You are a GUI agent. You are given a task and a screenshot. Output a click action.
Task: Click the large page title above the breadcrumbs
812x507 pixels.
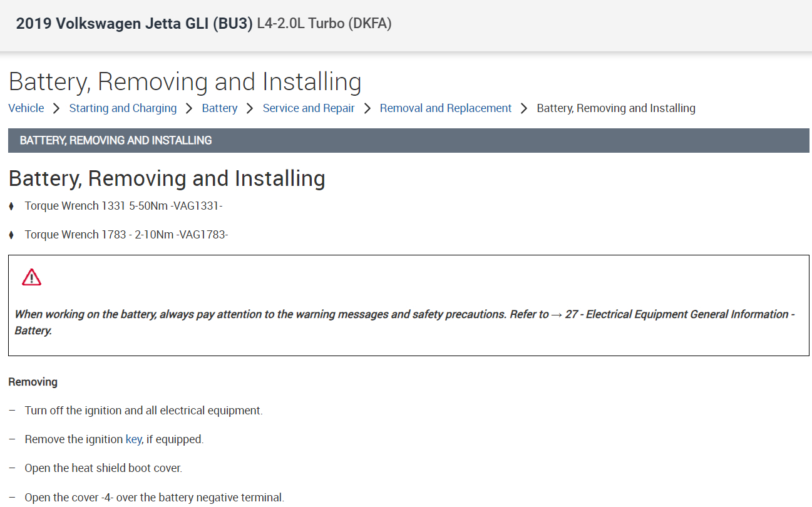point(185,82)
